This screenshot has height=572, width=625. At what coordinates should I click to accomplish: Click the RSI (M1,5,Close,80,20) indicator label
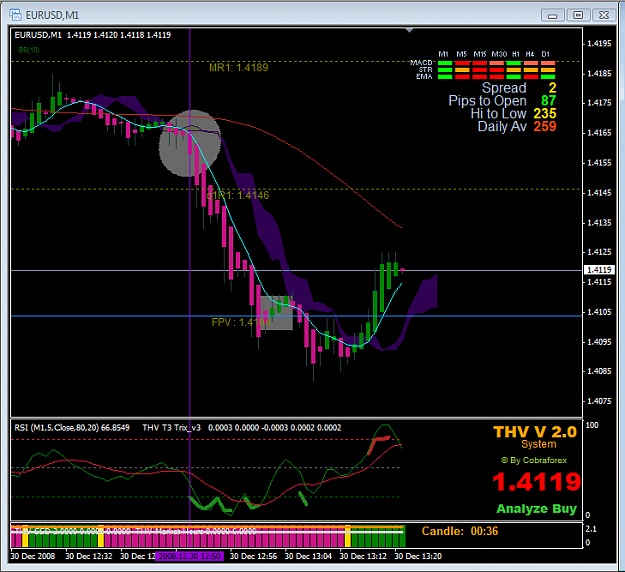pos(72,428)
